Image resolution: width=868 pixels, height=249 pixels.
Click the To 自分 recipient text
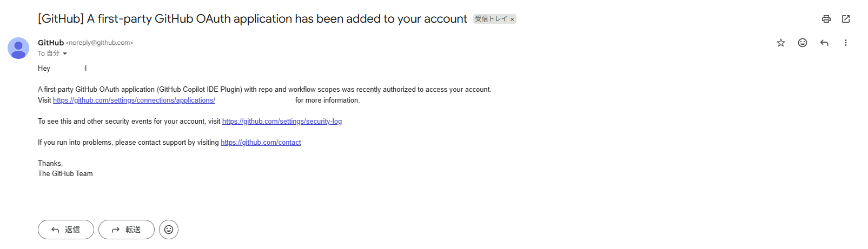point(49,53)
